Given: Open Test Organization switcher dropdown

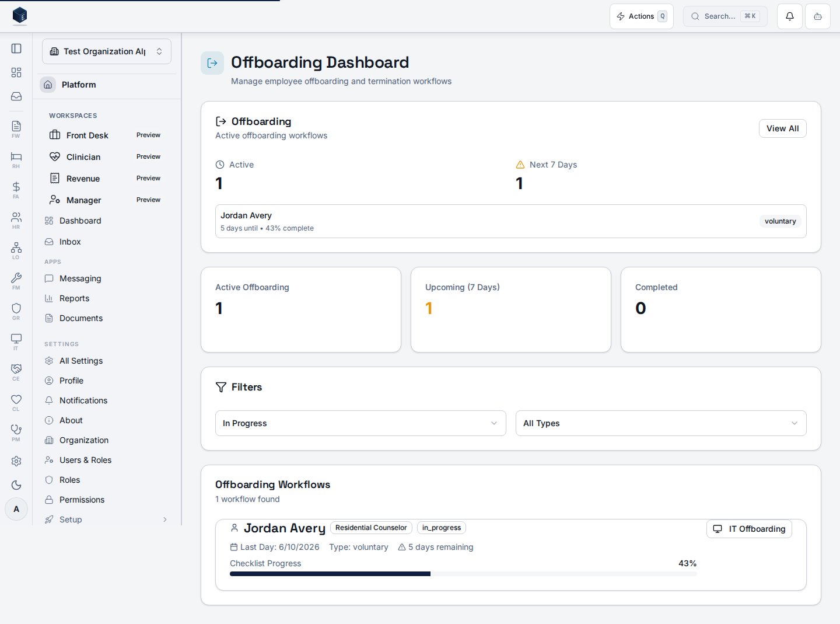Looking at the screenshot, I should click(107, 51).
